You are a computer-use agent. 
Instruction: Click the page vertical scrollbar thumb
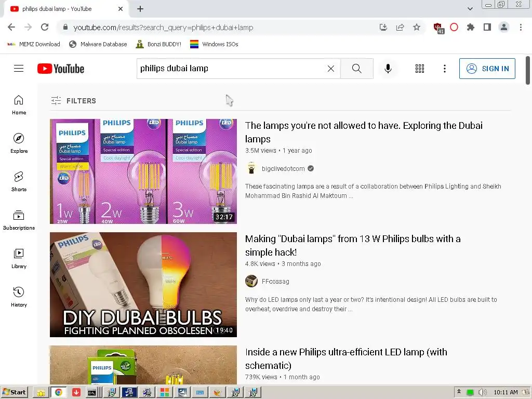click(528, 71)
